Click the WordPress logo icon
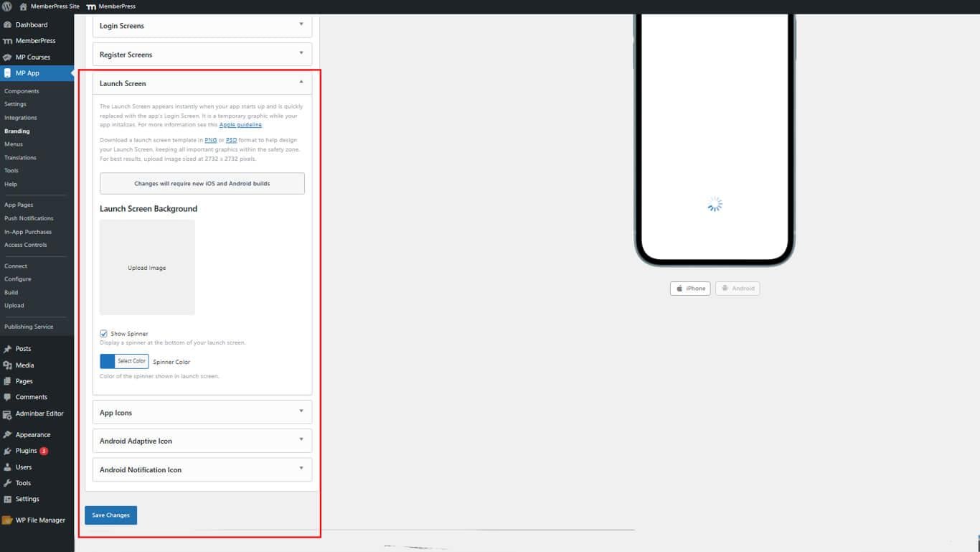The width and height of the screenshot is (980, 552). 7,6
